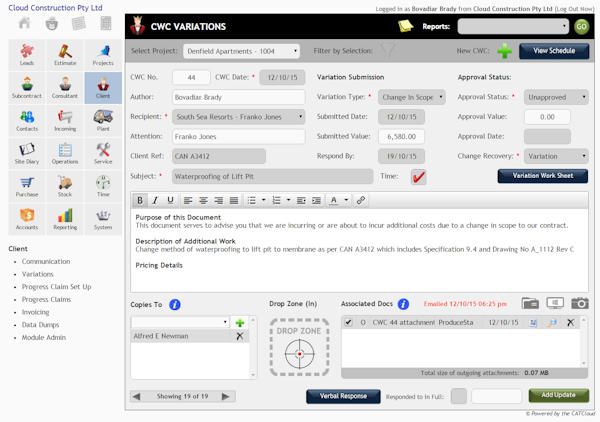Go to the previous record arrow
This screenshot has width=600, height=422.
coord(136,396)
